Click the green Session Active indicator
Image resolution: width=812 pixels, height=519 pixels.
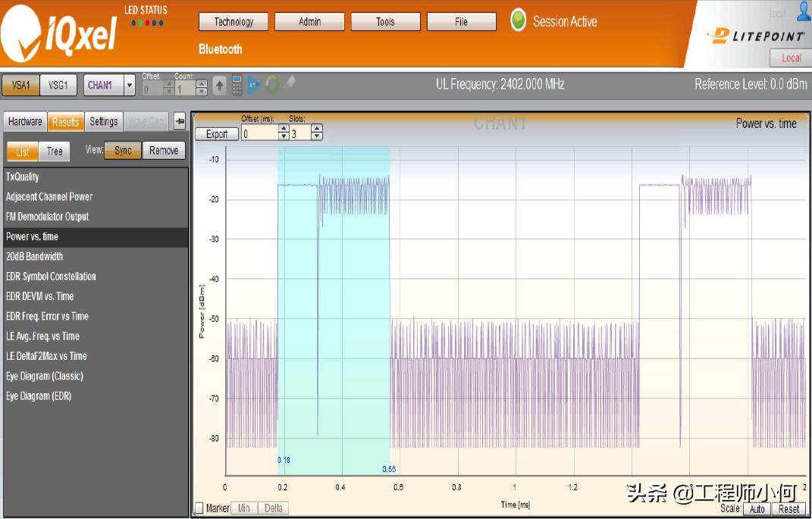[x=519, y=21]
